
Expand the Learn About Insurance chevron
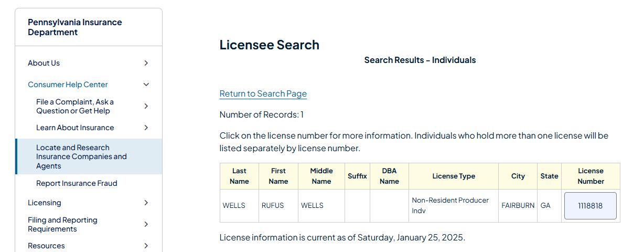(146, 128)
